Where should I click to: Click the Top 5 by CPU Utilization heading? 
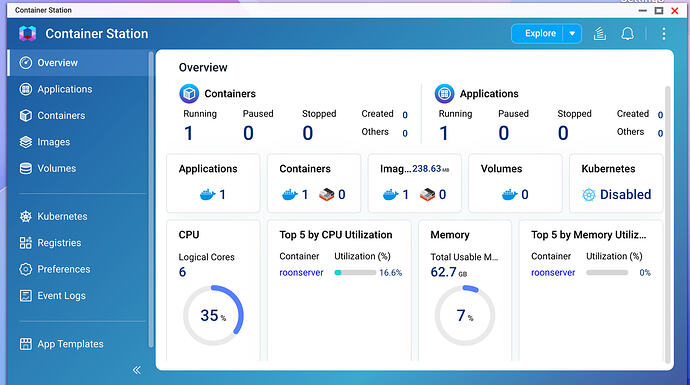(336, 235)
